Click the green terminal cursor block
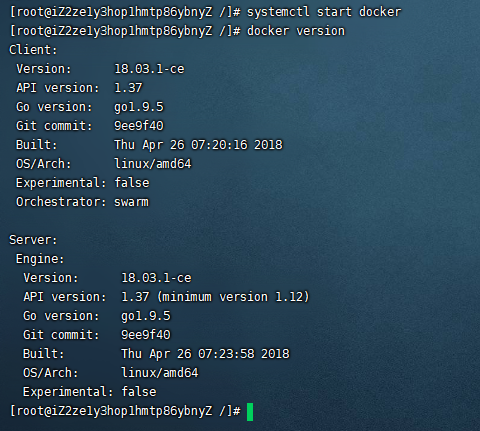Image resolution: width=480 pixels, height=431 pixels. tap(250, 412)
